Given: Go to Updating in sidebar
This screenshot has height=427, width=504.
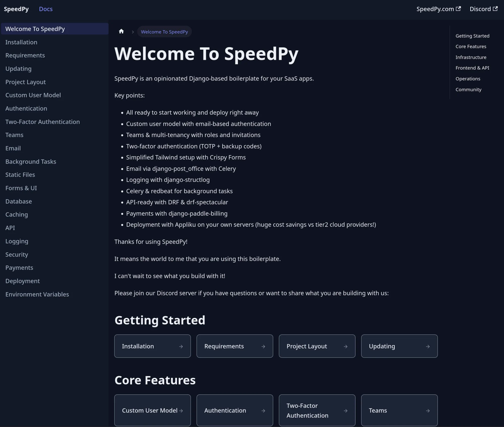Looking at the screenshot, I should point(55,69).
